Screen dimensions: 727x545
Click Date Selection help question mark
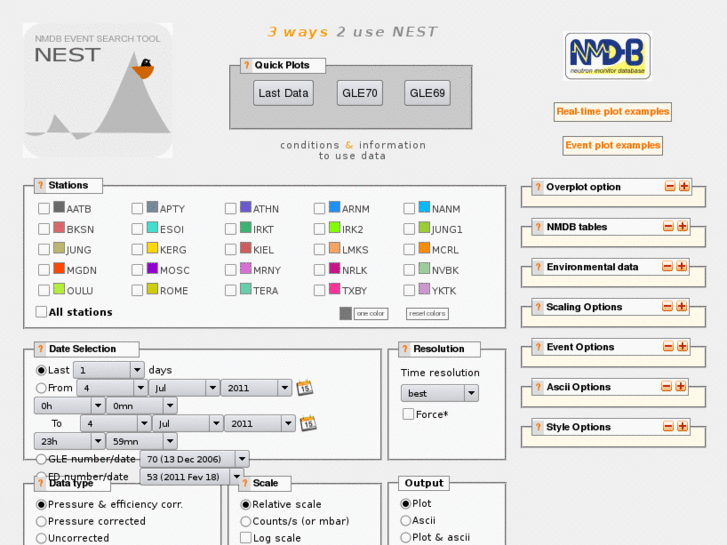click(41, 349)
